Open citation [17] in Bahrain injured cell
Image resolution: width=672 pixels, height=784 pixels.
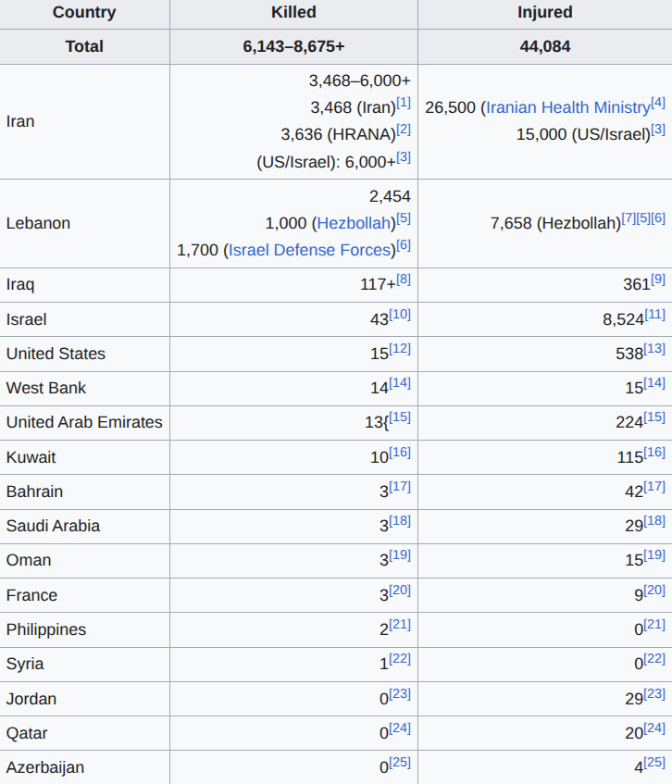654,487
